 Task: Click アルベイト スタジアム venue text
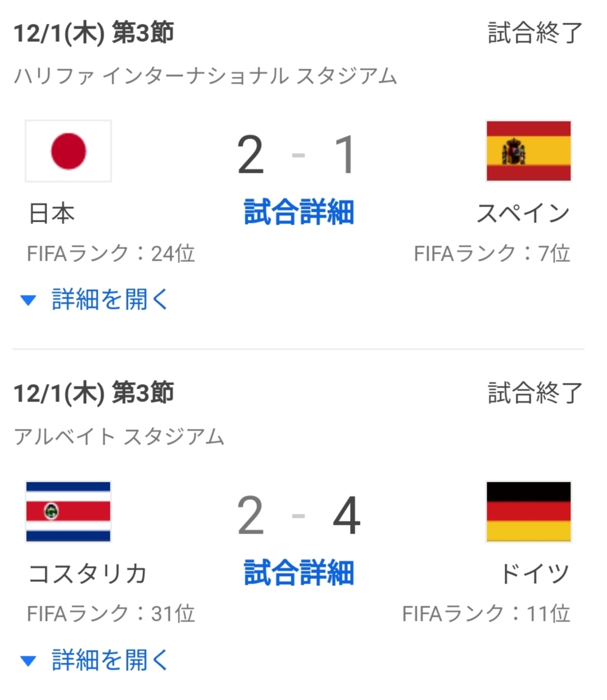tap(119, 436)
